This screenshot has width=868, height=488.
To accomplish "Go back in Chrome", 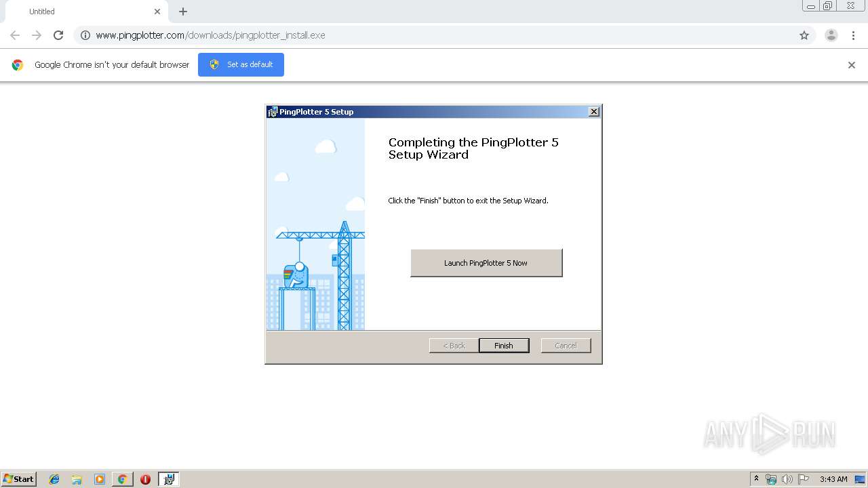I will pyautogui.click(x=15, y=35).
